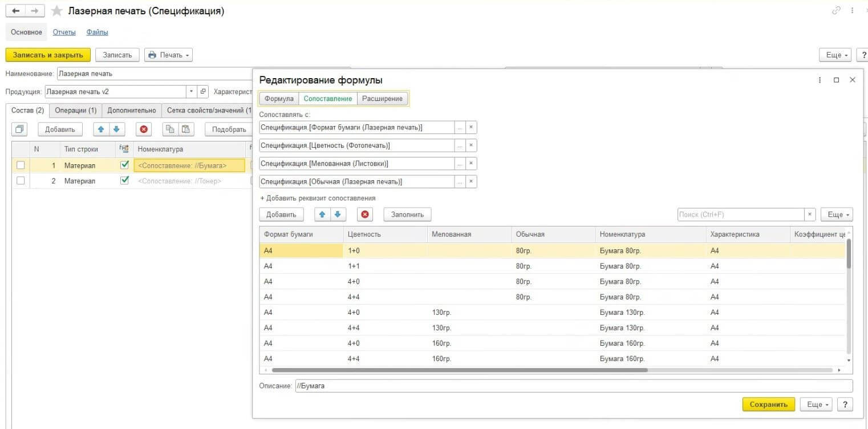Viewport: 868px width, 429px height.
Task: Open the Операции (1) tab
Action: (x=76, y=110)
